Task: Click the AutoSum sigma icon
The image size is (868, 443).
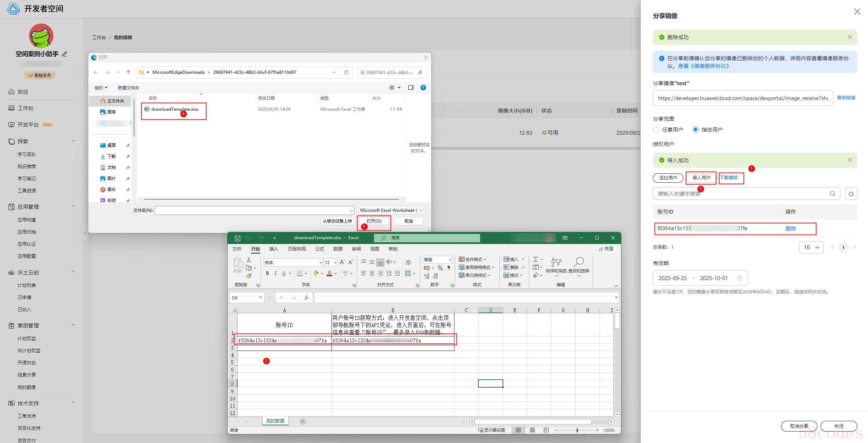Action: pyautogui.click(x=536, y=259)
